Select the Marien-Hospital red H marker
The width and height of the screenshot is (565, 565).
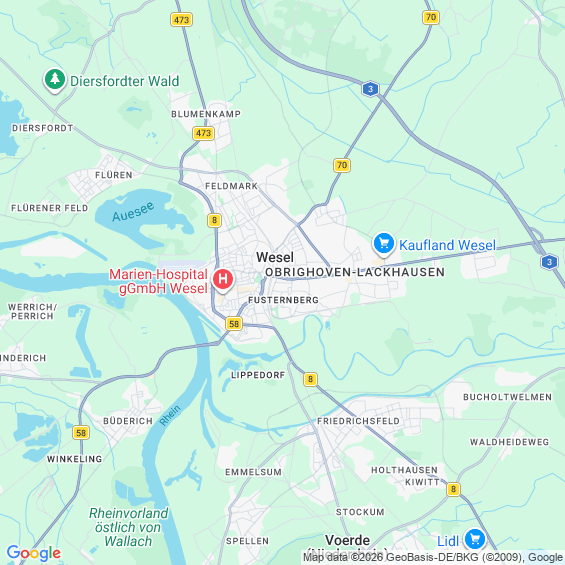point(223,280)
